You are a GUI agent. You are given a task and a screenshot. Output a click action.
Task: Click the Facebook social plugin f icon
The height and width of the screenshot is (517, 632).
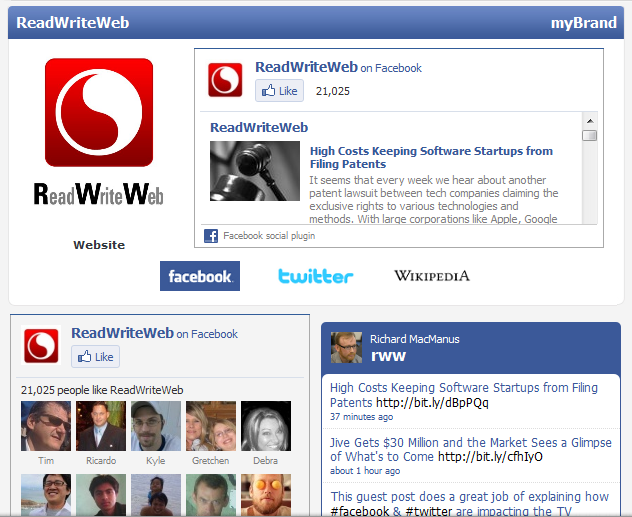pos(211,236)
